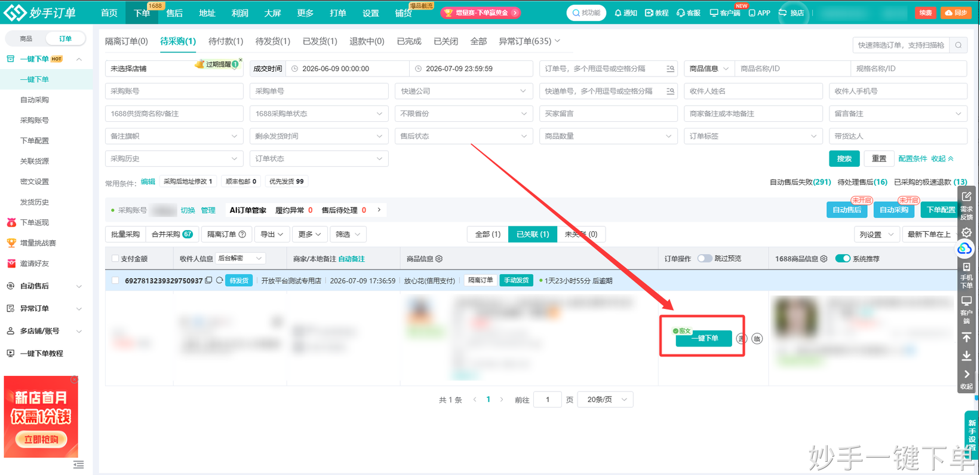Click the 新店首月 promotional banner

click(41, 417)
